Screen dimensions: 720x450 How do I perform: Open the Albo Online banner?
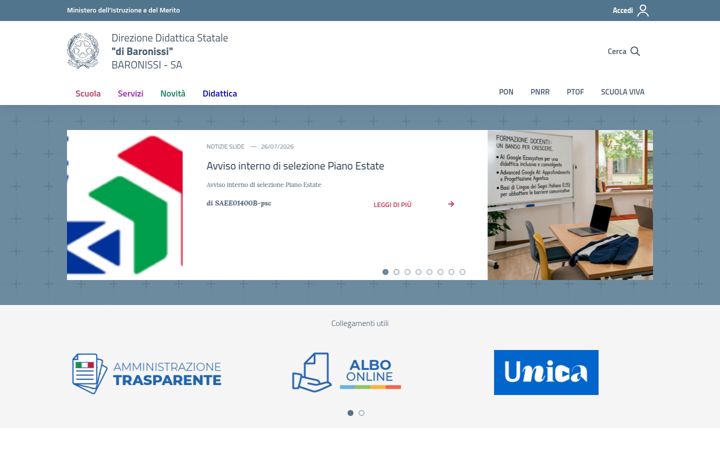click(x=347, y=372)
